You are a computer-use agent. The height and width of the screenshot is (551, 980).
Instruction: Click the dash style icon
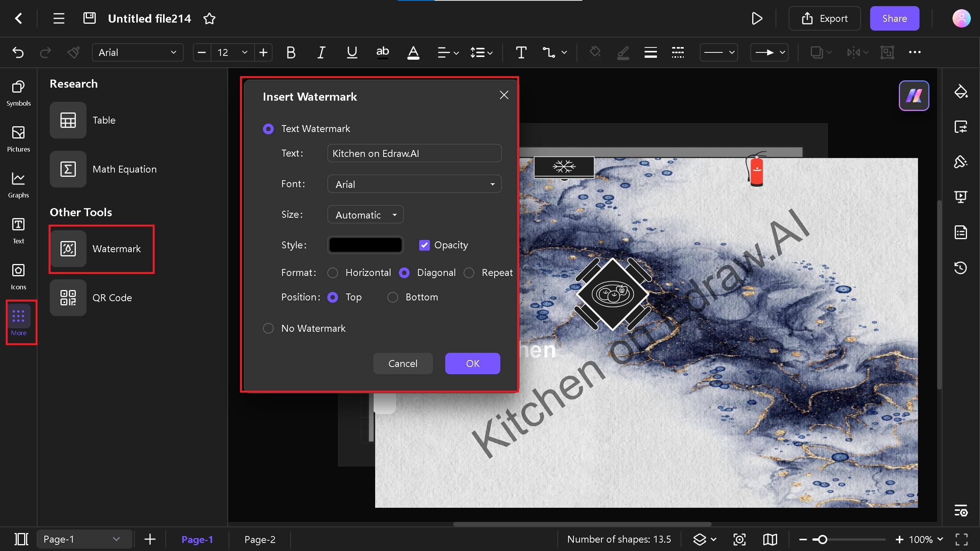(678, 52)
